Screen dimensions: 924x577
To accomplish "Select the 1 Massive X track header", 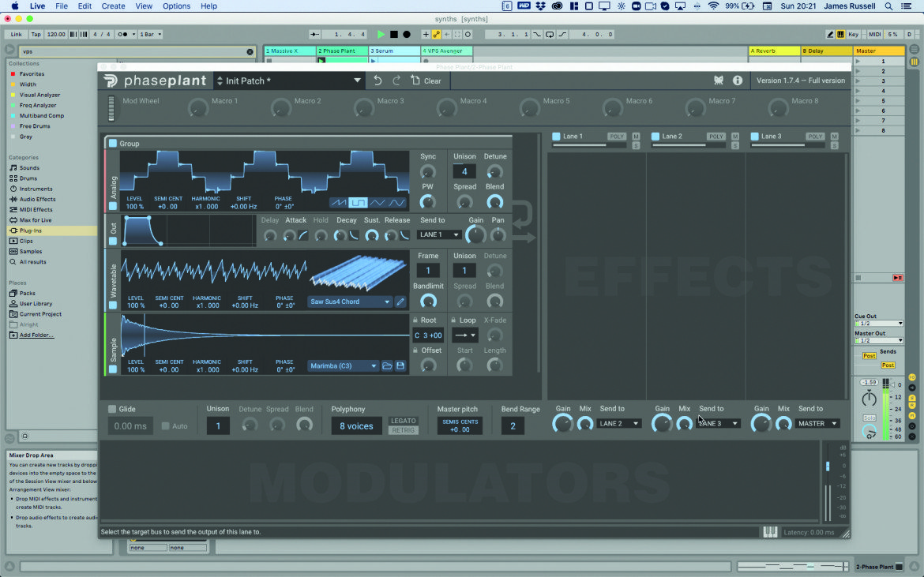I will click(290, 51).
